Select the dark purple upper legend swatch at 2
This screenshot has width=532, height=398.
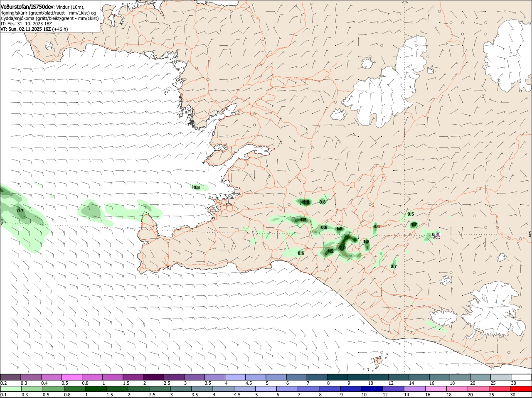point(153,377)
